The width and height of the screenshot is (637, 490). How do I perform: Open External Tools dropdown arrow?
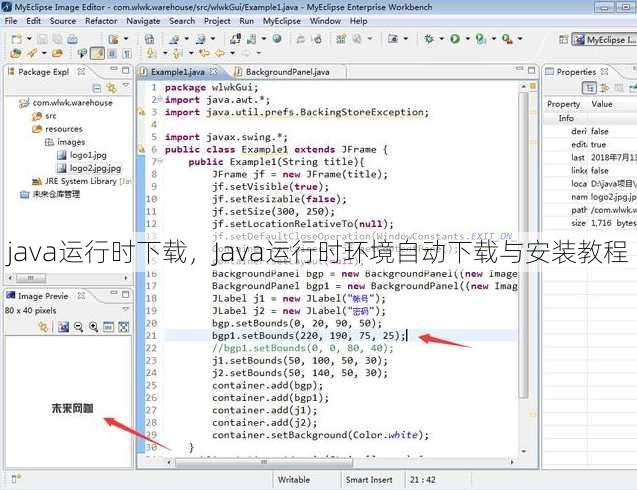[520, 39]
